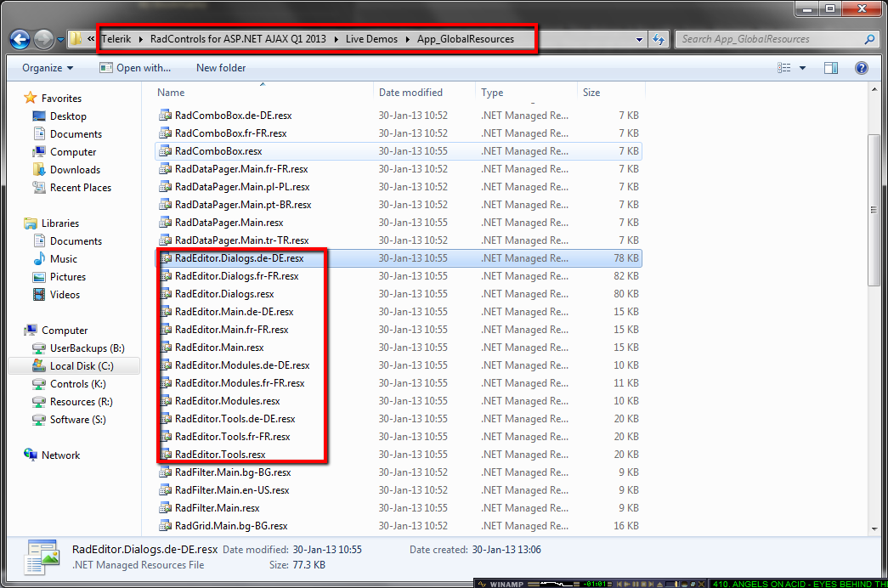Click the RadGrid.Main.bg-BG.resx file icon

166,526
